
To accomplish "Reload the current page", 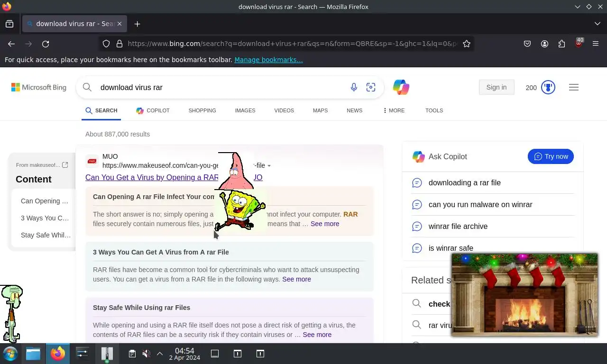I will click(x=46, y=44).
